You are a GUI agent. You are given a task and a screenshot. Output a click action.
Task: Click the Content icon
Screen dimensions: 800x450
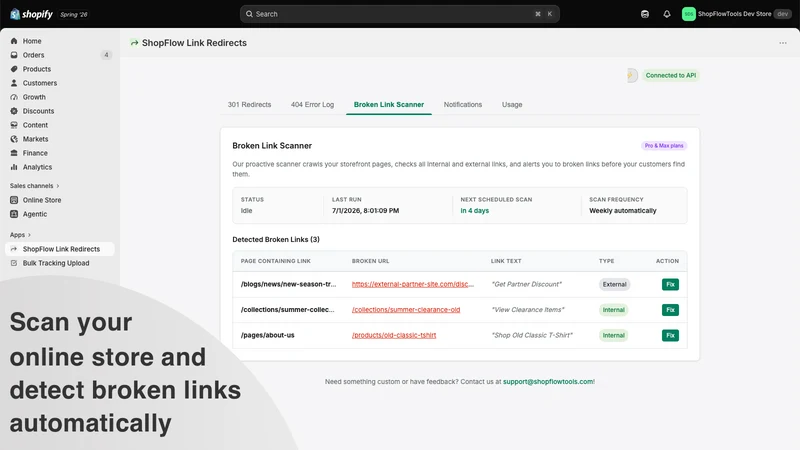14,125
